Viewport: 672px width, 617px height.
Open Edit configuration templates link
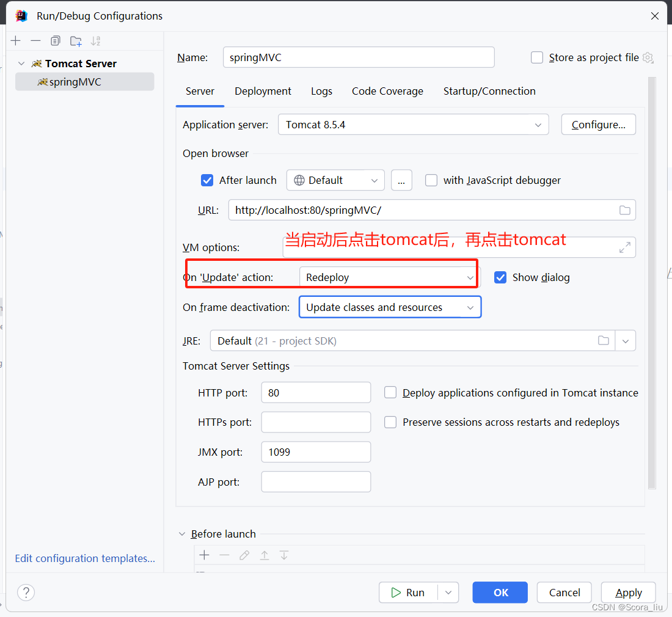[85, 558]
